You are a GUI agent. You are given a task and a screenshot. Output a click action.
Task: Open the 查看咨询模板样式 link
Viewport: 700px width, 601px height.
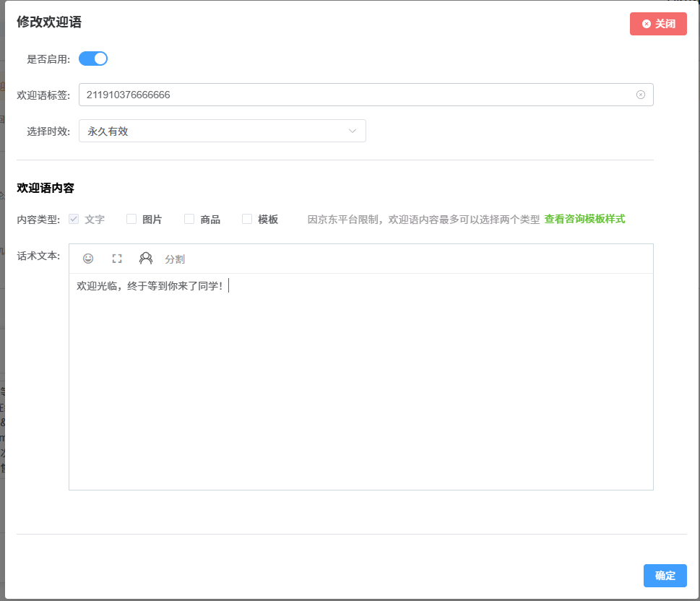point(584,219)
